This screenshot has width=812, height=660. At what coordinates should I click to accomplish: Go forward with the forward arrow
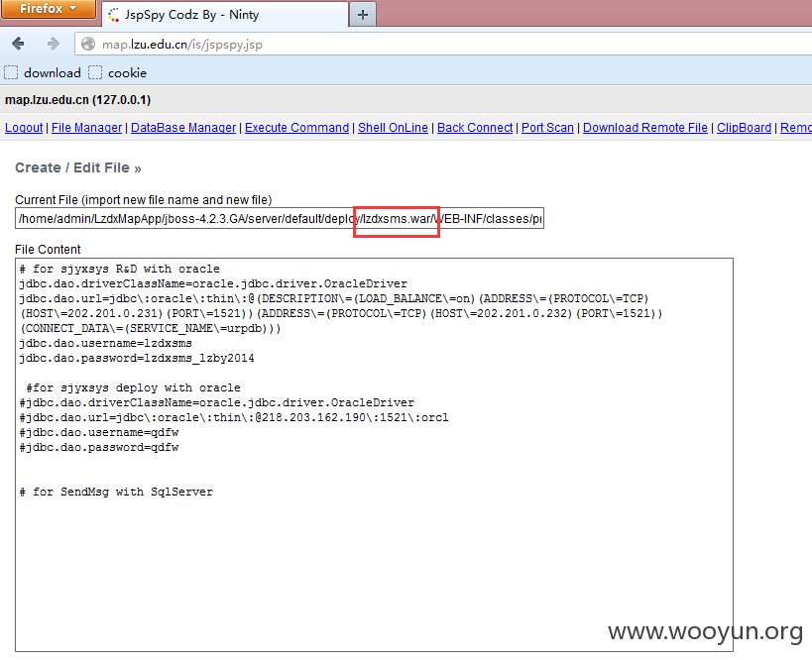click(x=53, y=44)
